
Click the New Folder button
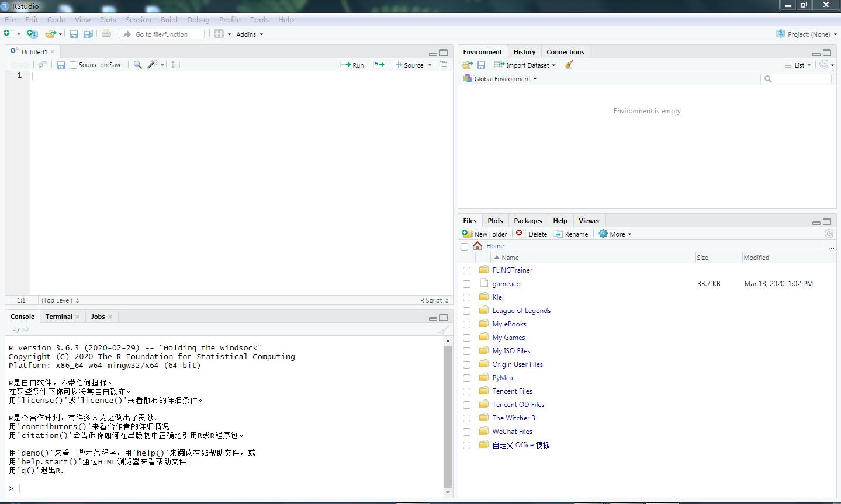coord(484,234)
